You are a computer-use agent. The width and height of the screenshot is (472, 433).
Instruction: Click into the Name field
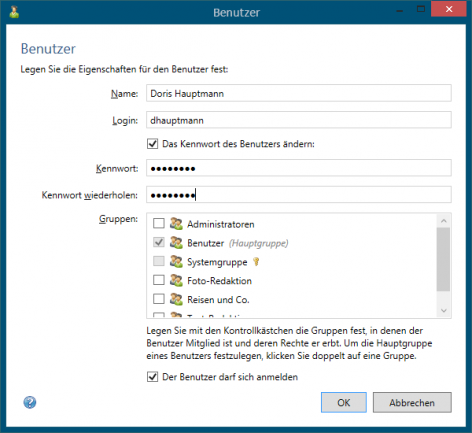click(299, 93)
